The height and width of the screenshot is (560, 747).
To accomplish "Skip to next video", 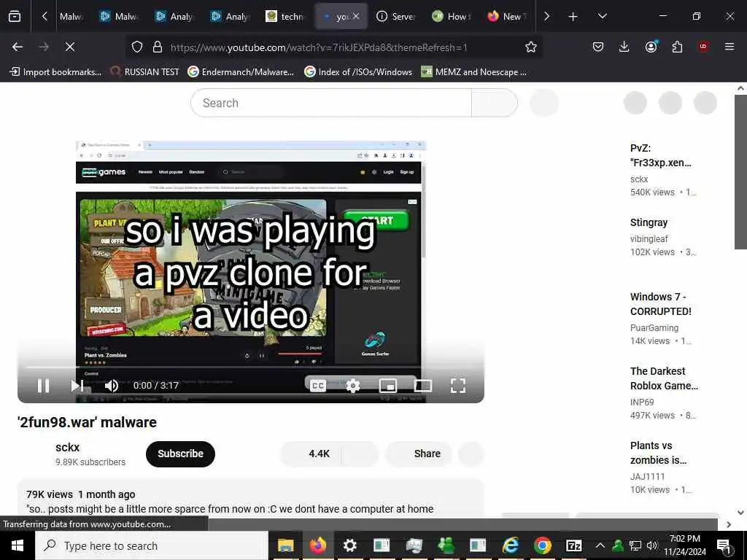I will (77, 386).
